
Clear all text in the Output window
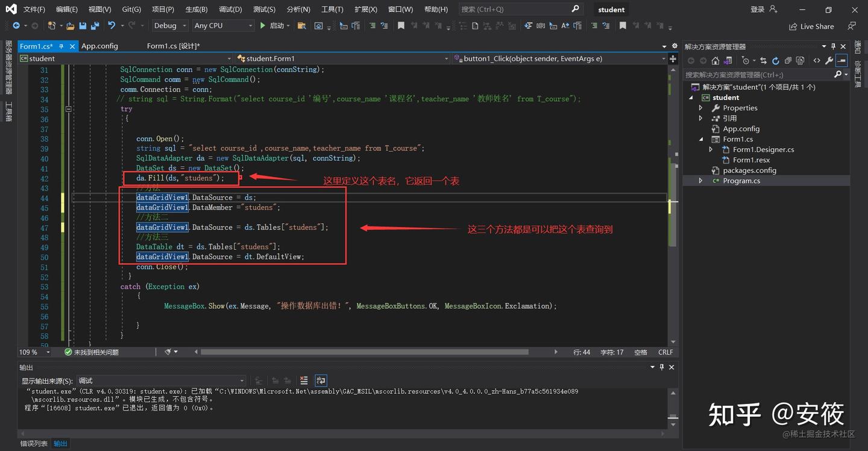point(303,381)
